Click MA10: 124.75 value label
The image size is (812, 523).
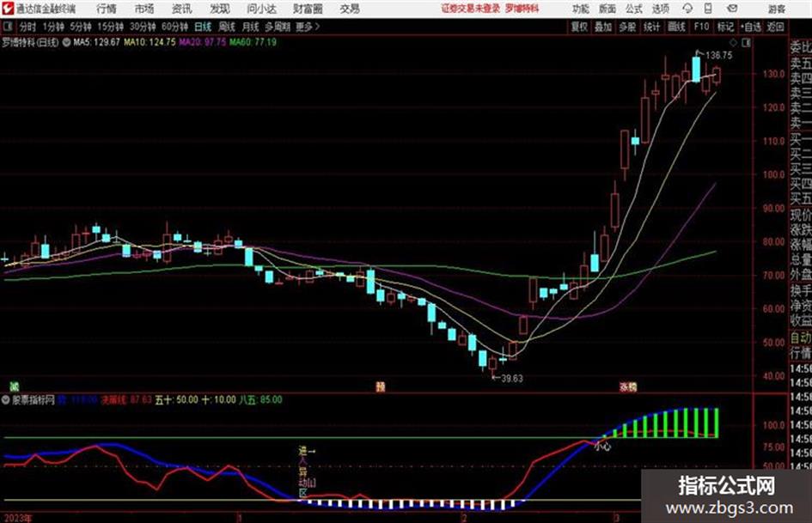[x=150, y=42]
